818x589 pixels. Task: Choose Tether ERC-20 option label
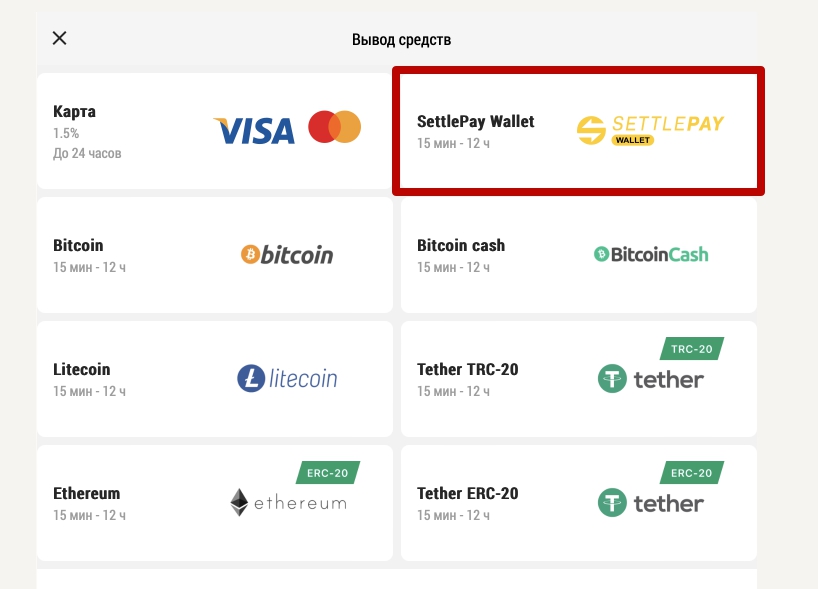click(x=467, y=494)
